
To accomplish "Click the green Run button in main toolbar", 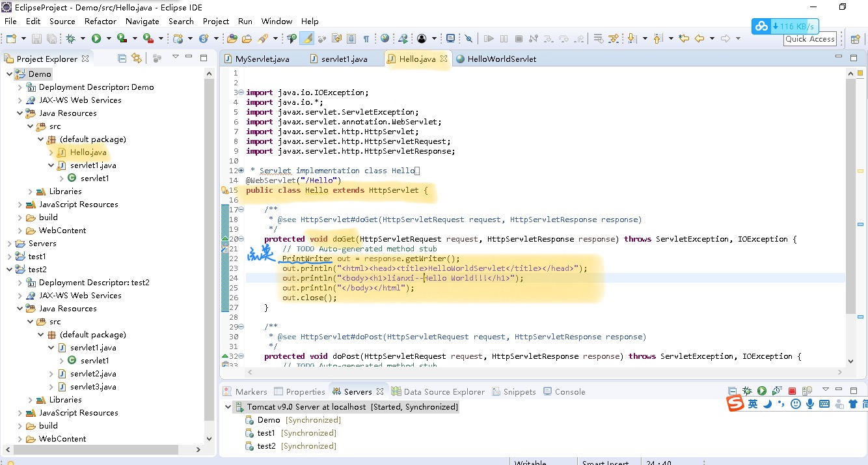I will pyautogui.click(x=96, y=38).
